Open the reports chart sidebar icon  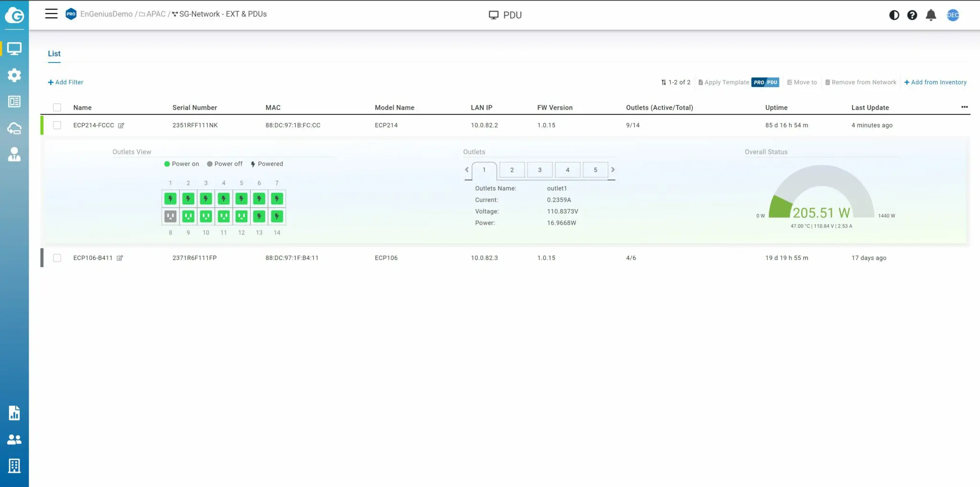[x=14, y=413]
